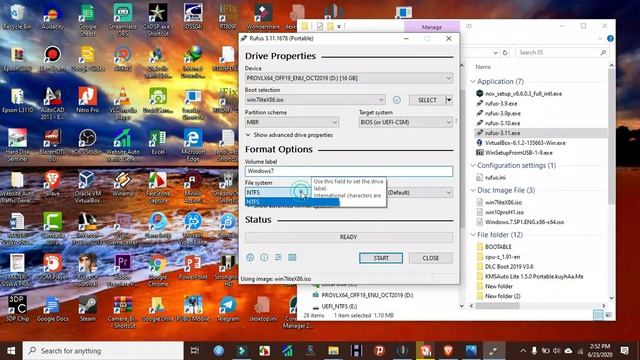640x360 pixels.
Task: Click the SELECT button in Rufus
Action: click(x=427, y=100)
